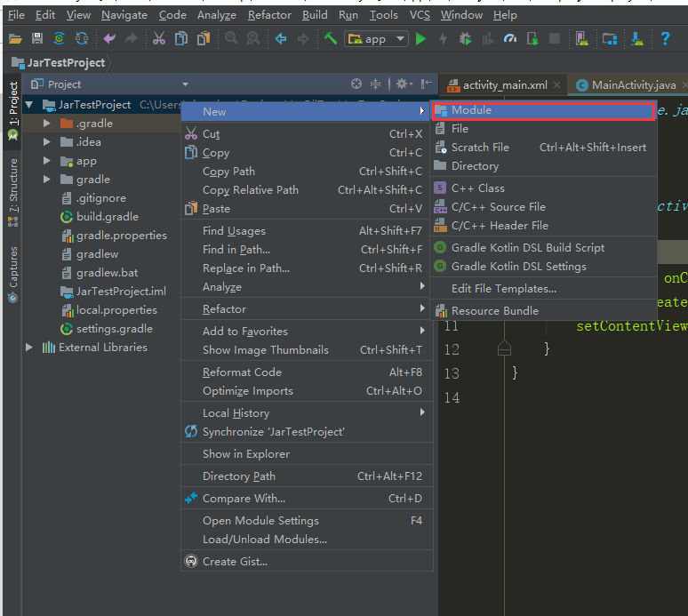Viewport: 688px width, 616px height.
Task: Choose Directory in the New submenu
Action: pyautogui.click(x=544, y=166)
